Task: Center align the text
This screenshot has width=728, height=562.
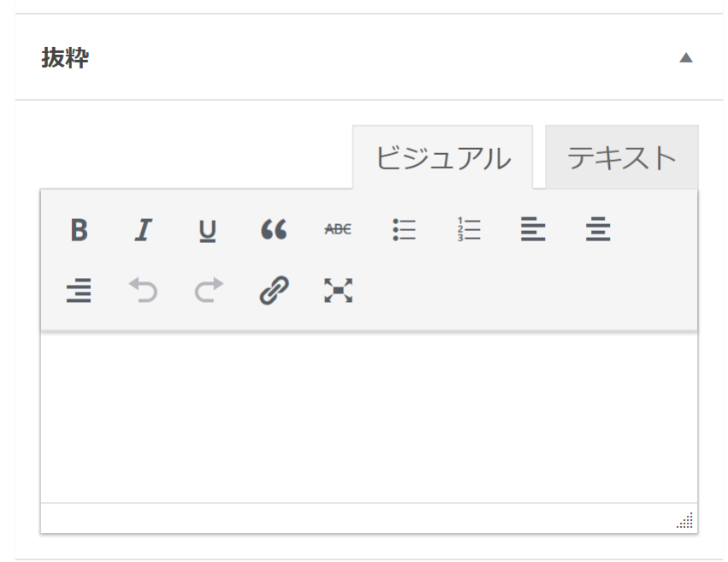Action: 598,230
